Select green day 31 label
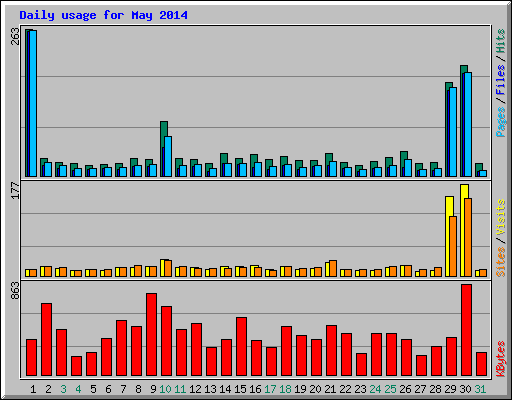 480,389
